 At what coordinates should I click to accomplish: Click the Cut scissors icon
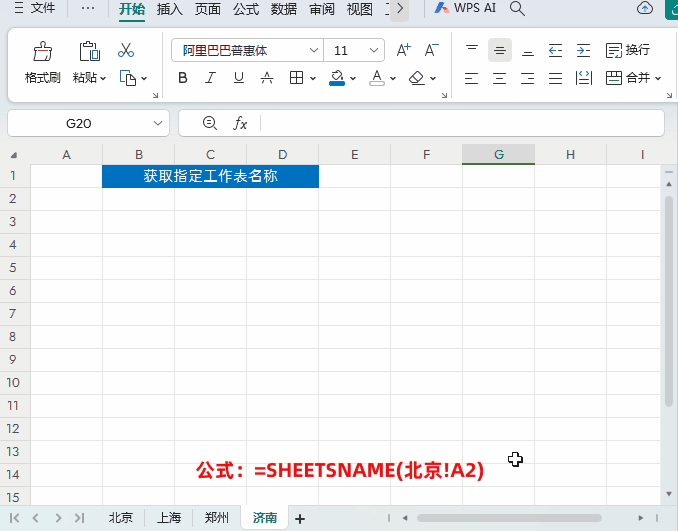(126, 51)
